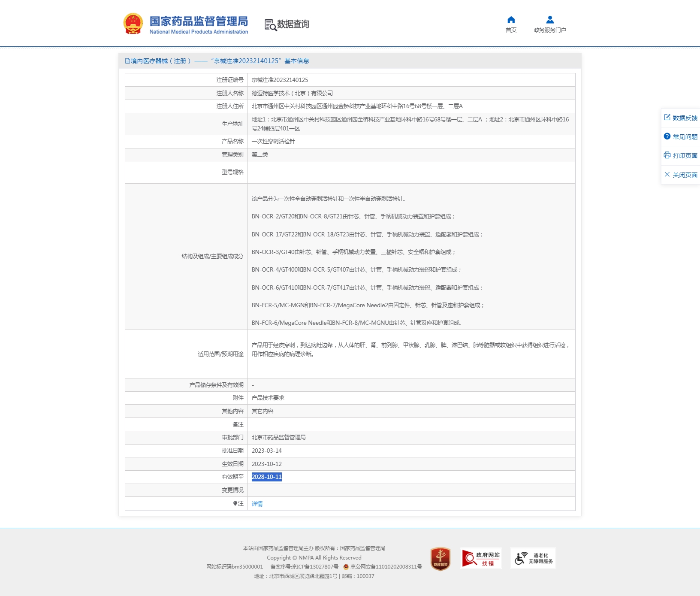Click the 数据查询 header label
Screen dimensions: 700x596
tap(293, 24)
